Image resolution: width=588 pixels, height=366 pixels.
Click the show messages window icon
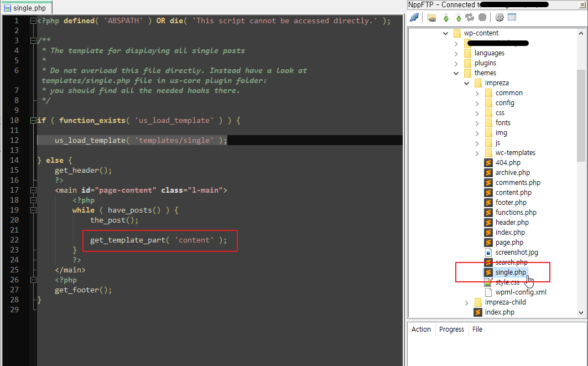512,17
